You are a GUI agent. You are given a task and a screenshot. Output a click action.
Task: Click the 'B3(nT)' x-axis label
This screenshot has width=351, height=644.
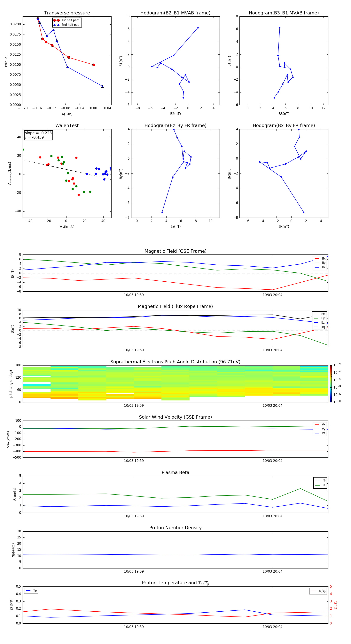(284, 114)
